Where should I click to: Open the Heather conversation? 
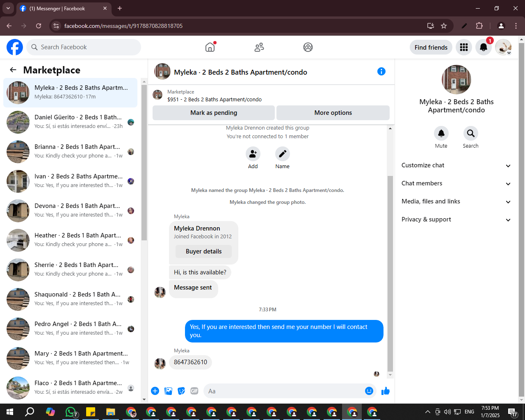coord(71,240)
